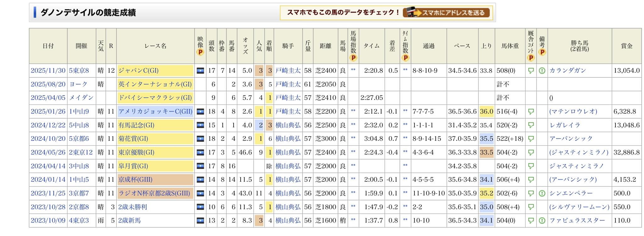Play the ジャパンC race video icon
This screenshot has width=644, height=236.
(x=200, y=71)
